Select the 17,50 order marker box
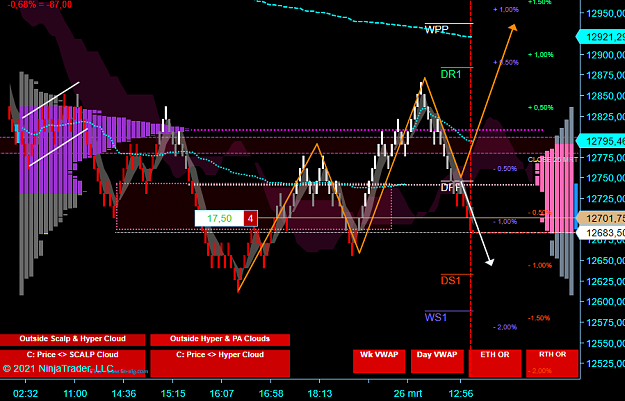Image resolution: width=625 pixels, height=401 pixels. click(219, 218)
